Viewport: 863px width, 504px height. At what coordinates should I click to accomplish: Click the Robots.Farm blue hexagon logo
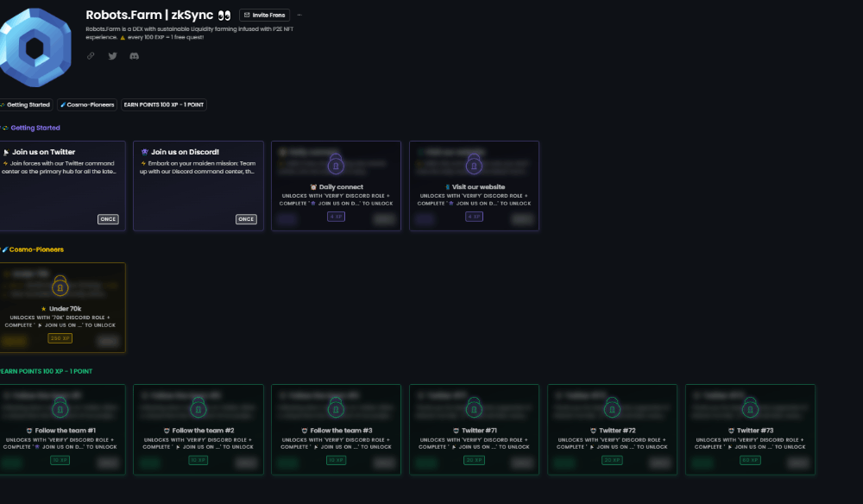[35, 47]
